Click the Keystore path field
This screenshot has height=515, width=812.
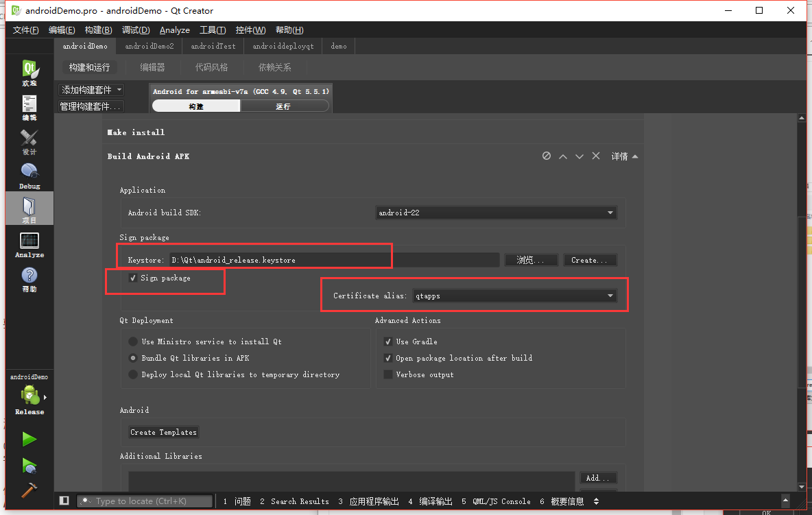tap(334, 260)
